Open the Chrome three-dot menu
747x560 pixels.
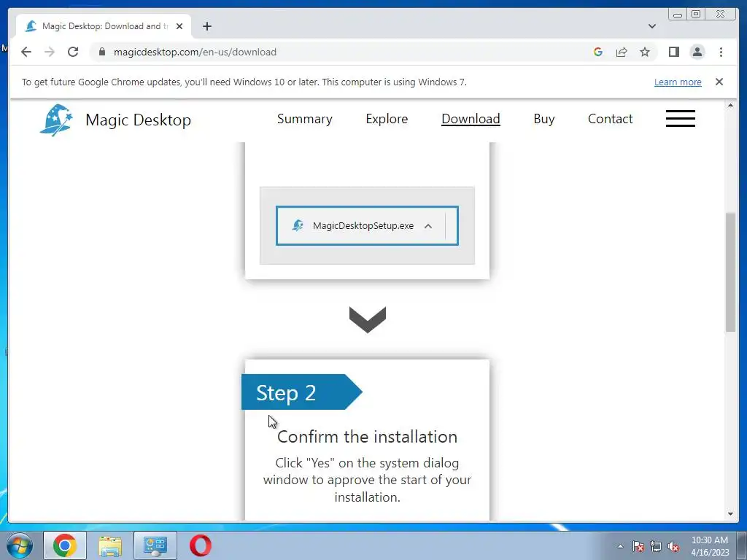(721, 52)
